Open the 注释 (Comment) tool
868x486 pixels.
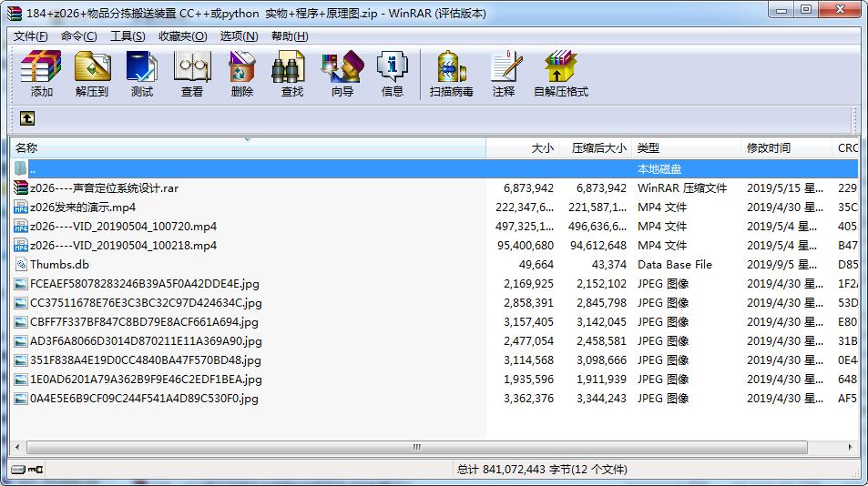point(505,74)
